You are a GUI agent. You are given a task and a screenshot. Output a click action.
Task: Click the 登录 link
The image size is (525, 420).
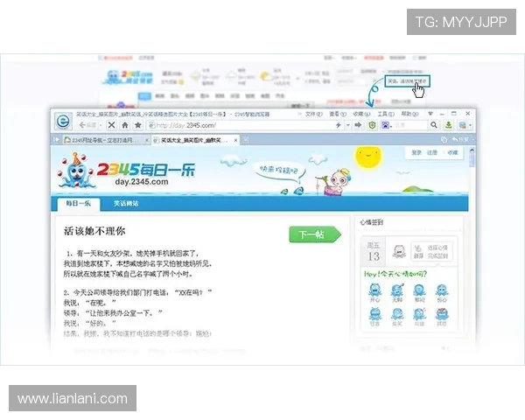click(416, 152)
